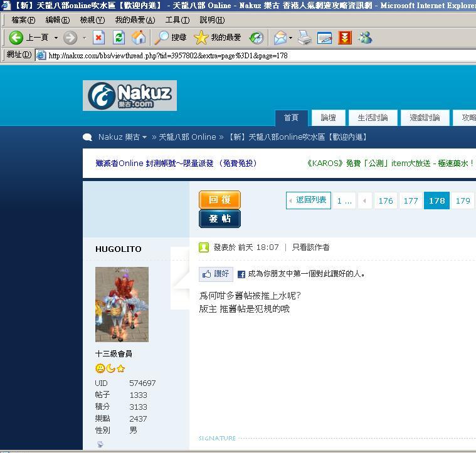Screen dimensions: 476x453
Task: Click the IE Stop loading icon
Action: click(98, 38)
